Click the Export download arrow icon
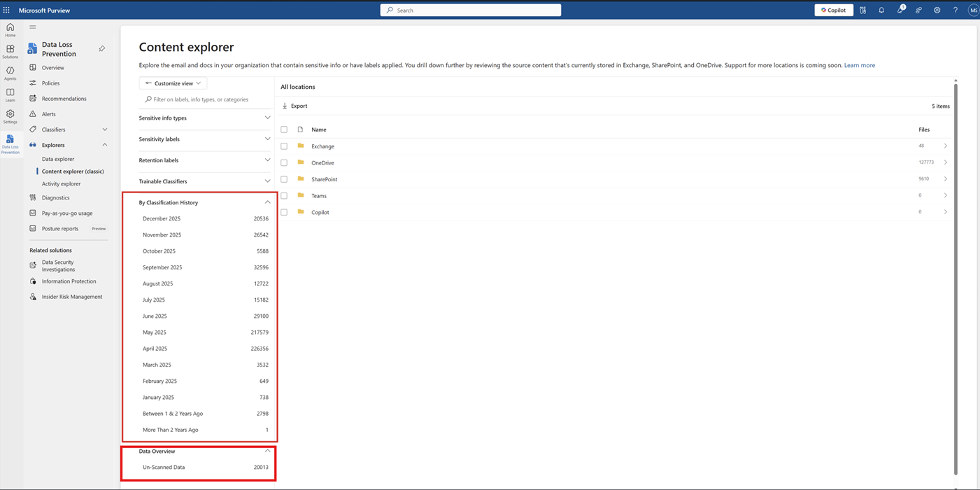The image size is (980, 490). 285,106
